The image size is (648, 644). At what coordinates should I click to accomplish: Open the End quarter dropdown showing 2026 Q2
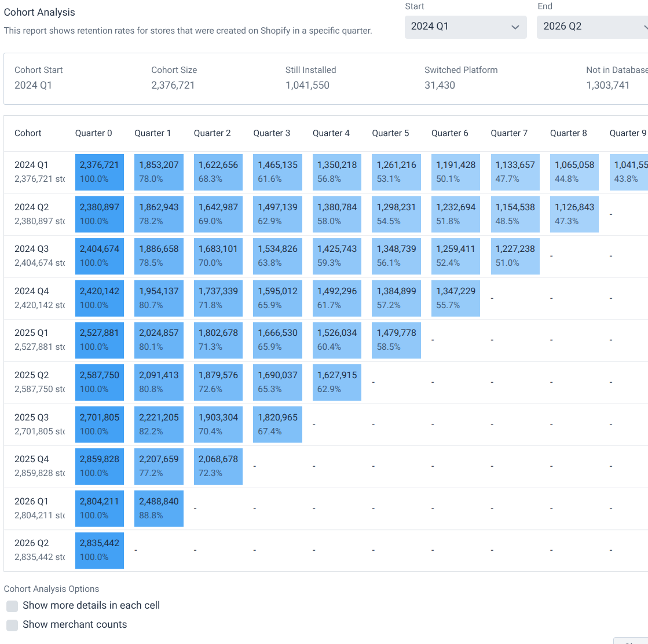coord(592,27)
